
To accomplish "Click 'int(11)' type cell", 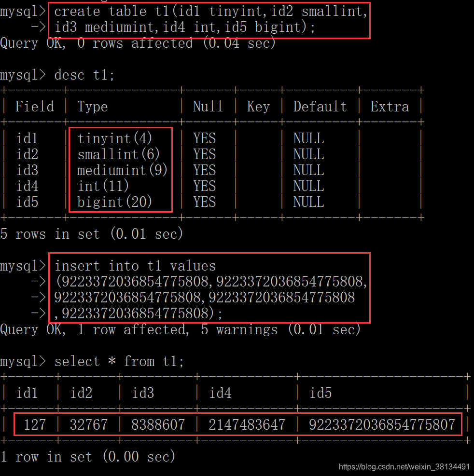I will click(103, 186).
